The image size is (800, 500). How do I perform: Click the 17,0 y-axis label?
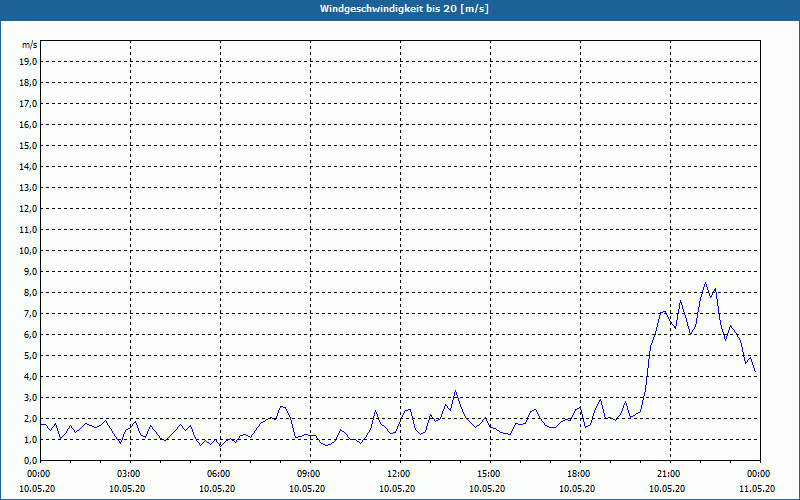[28, 104]
